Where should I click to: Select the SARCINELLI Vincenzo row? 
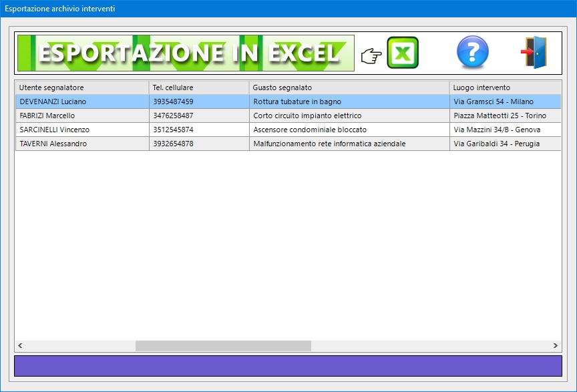[x=288, y=130]
